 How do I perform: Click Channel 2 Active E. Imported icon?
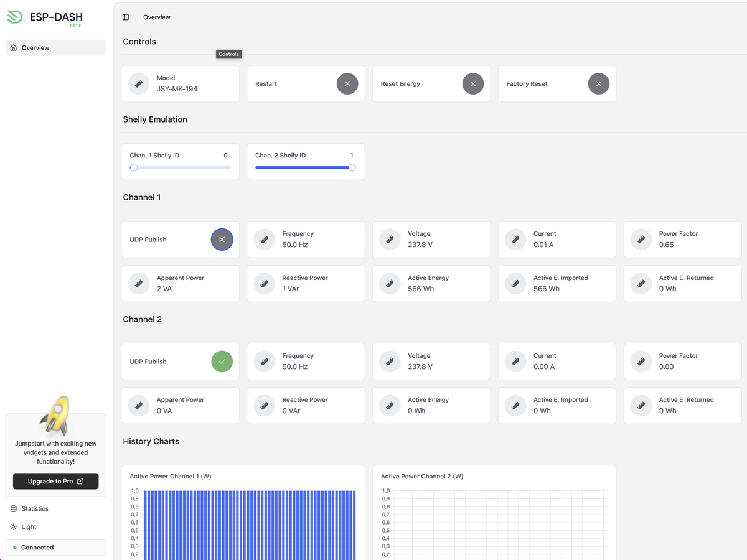click(x=515, y=405)
